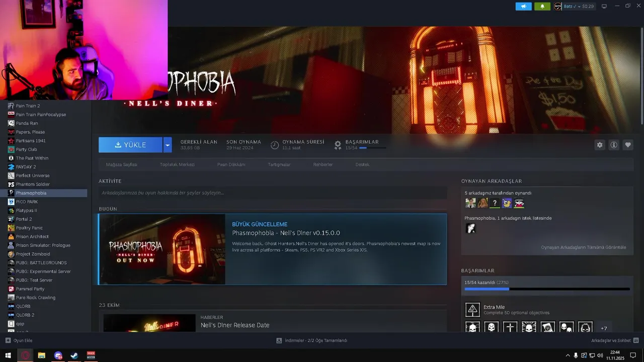The image size is (644, 362).
Task: Expand the Bats account dropdown menu
Action: point(579,7)
